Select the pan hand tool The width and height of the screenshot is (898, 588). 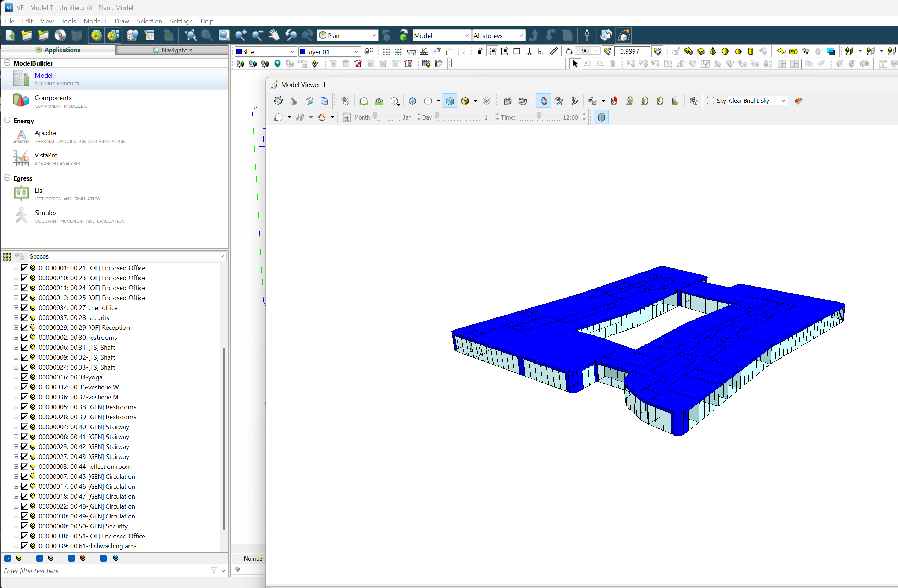[x=274, y=35]
